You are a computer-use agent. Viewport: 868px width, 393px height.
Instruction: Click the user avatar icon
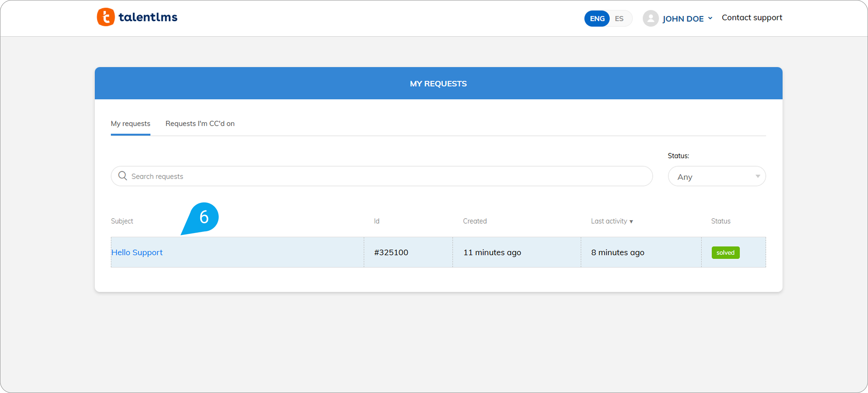[x=650, y=18]
